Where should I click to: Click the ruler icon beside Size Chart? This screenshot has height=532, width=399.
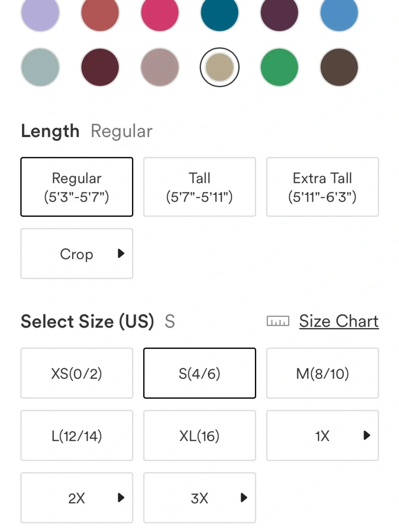[278, 321]
